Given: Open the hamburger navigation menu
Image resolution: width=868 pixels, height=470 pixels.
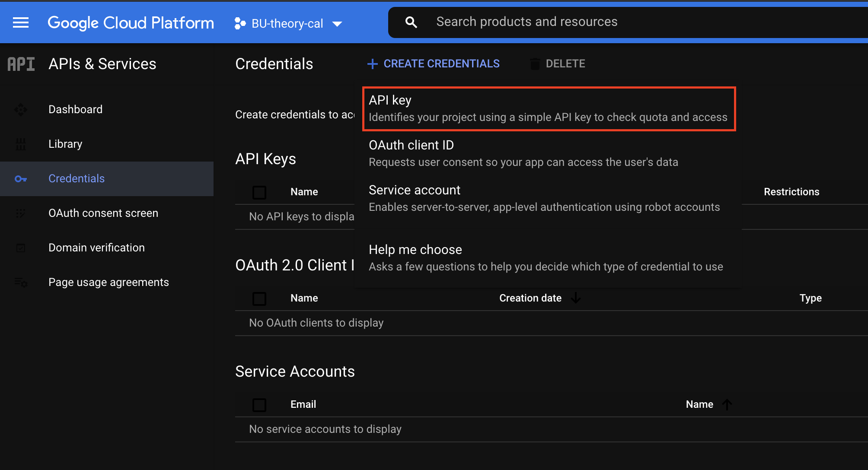Looking at the screenshot, I should [21, 22].
